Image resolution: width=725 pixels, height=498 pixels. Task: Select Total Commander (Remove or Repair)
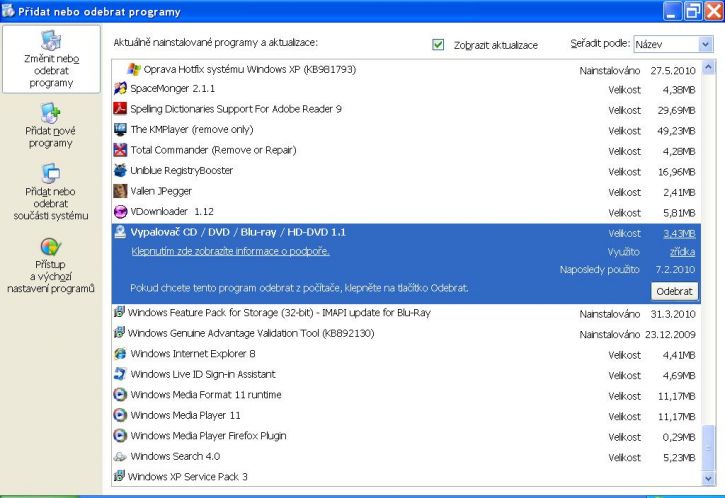click(406, 150)
